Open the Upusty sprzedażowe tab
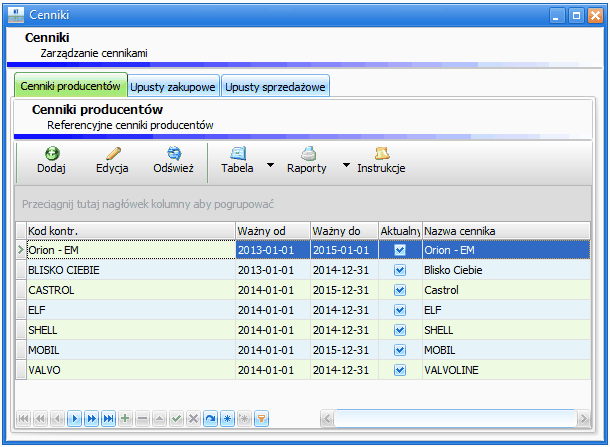 (x=275, y=87)
